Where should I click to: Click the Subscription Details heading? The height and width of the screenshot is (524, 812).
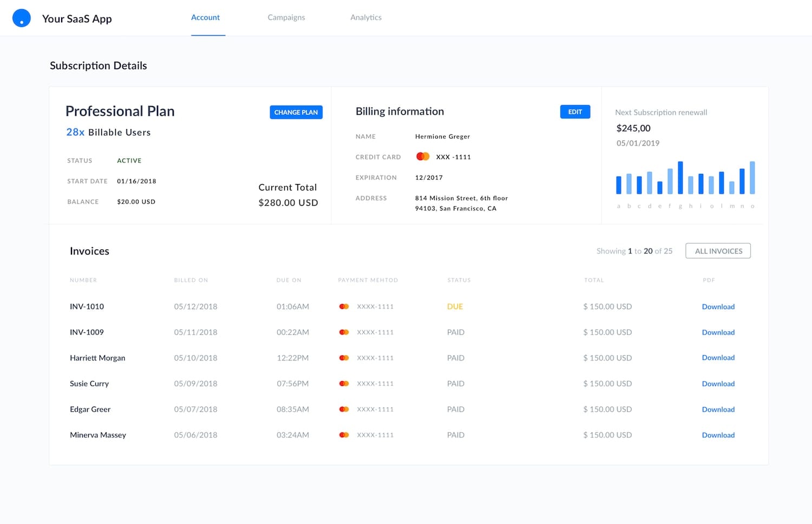pyautogui.click(x=99, y=65)
